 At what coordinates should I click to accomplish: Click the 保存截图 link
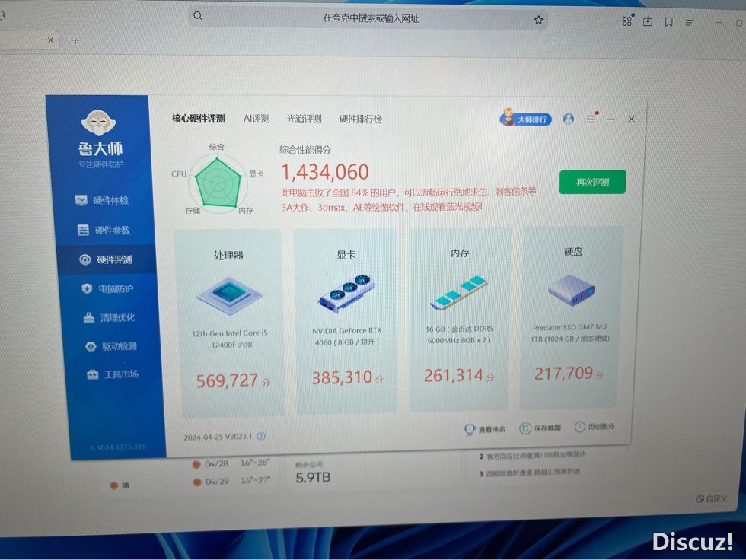pyautogui.click(x=540, y=428)
